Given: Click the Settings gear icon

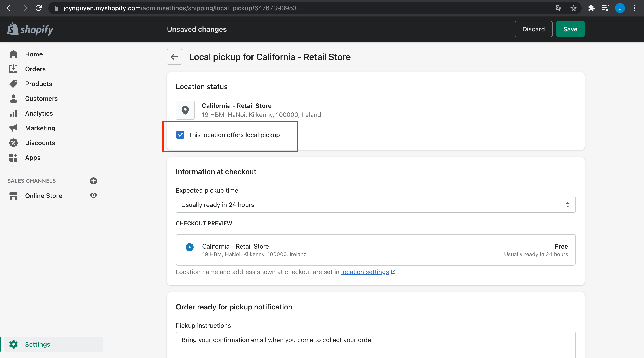Looking at the screenshot, I should [13, 344].
